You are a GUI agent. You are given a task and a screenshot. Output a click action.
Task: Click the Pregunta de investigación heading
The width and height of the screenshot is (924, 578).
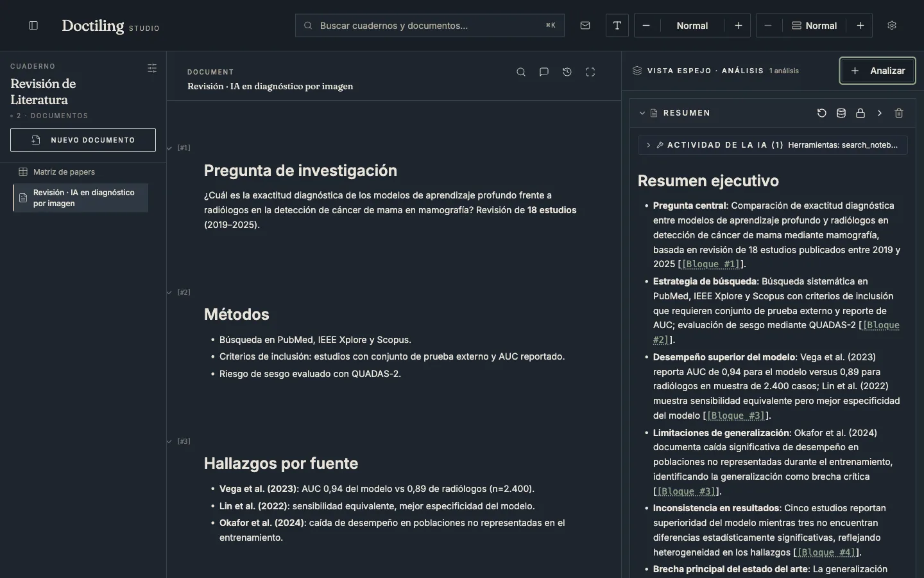[x=300, y=171]
